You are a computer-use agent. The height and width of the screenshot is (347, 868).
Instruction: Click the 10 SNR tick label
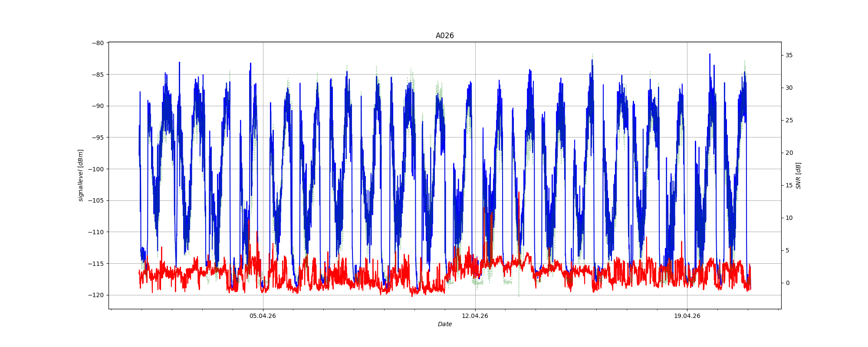789,218
